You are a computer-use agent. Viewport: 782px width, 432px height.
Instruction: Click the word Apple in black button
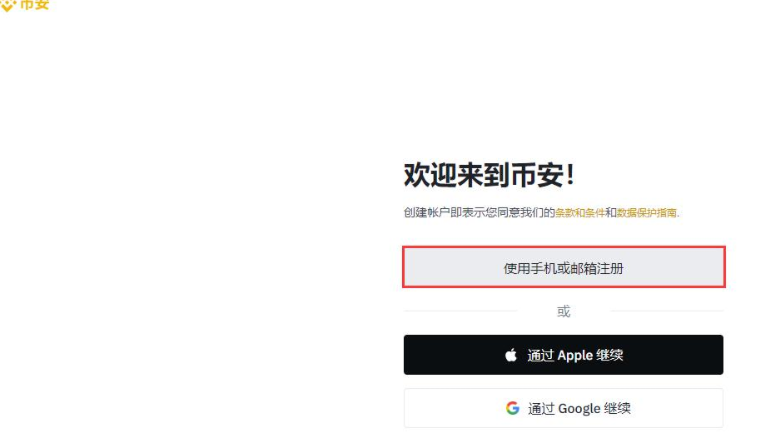[575, 356]
